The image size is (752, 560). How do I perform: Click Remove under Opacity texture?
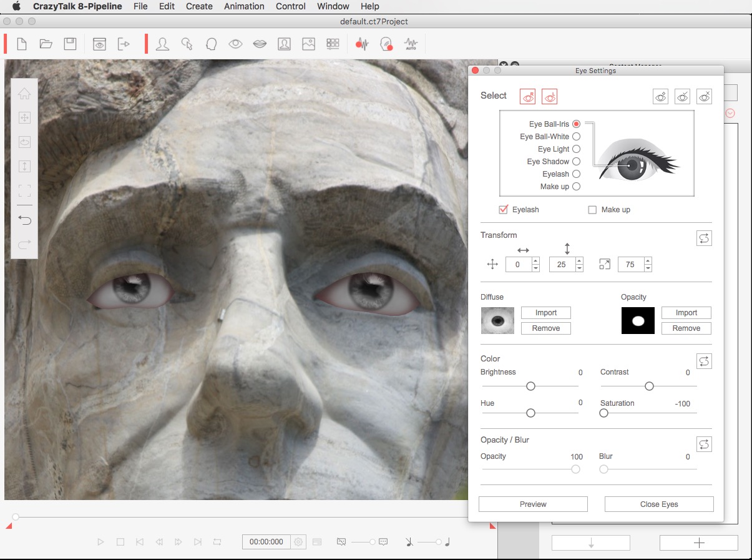686,328
